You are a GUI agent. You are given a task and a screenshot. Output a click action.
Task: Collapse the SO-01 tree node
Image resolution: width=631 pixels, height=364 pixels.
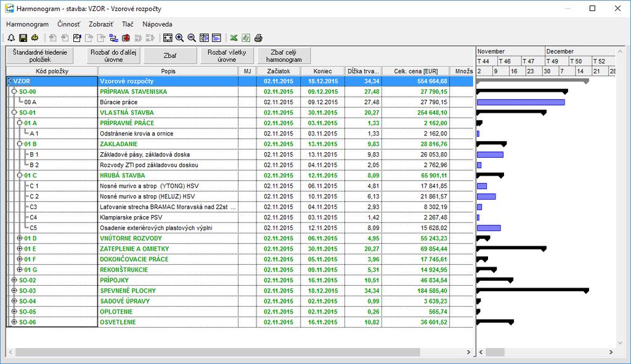14,113
